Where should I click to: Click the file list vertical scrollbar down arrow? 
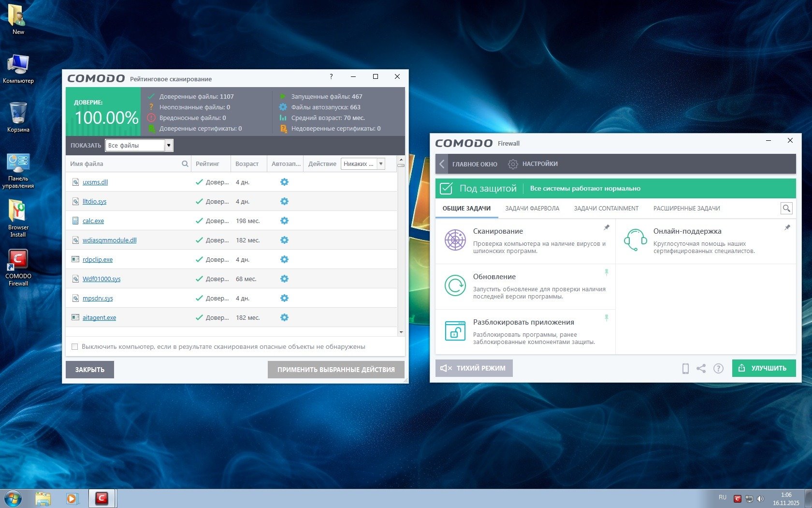(401, 332)
